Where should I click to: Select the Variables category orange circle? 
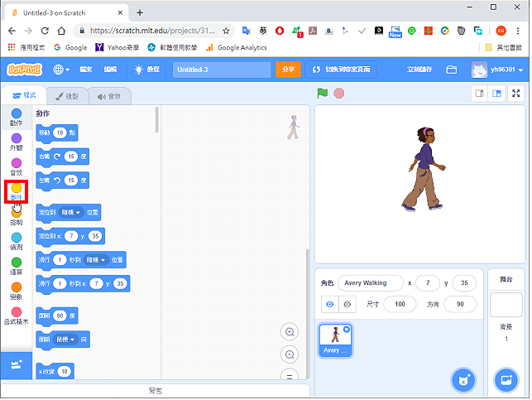pos(17,287)
